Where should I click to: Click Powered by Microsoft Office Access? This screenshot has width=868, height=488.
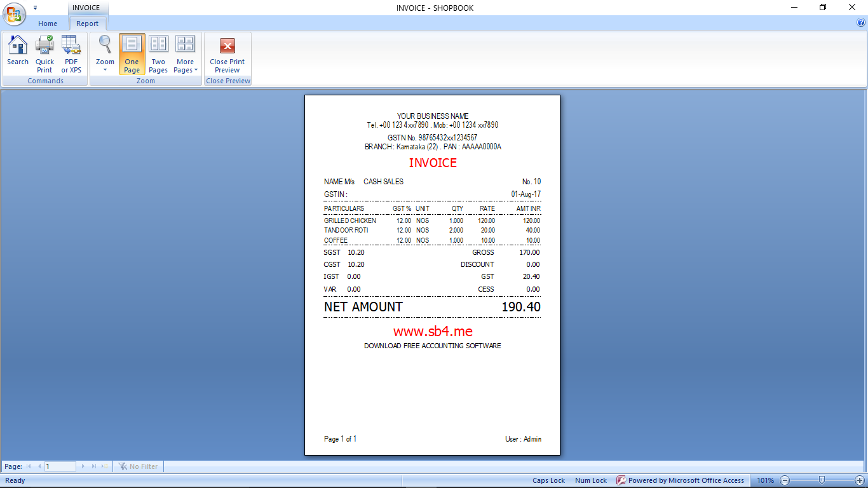[681, 480]
